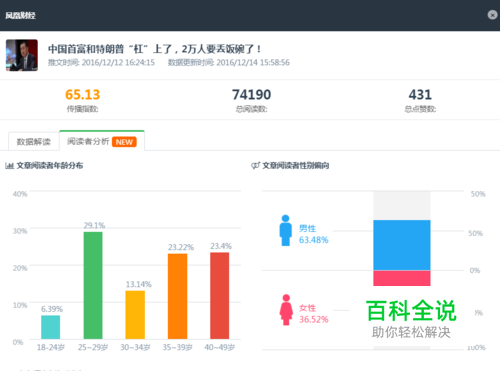
Task: Click the 女性 36.52% label
Action: [313, 314]
